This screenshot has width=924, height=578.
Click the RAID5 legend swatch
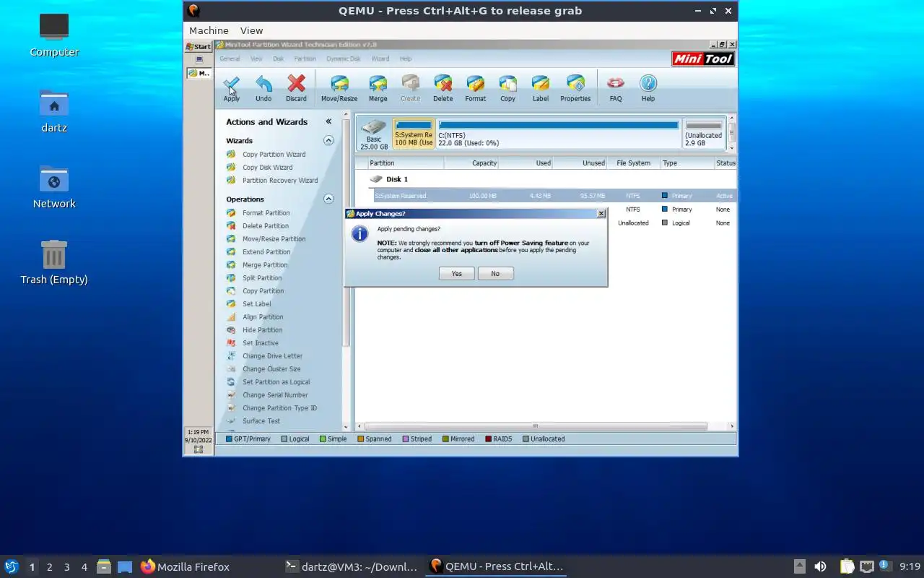pos(488,439)
